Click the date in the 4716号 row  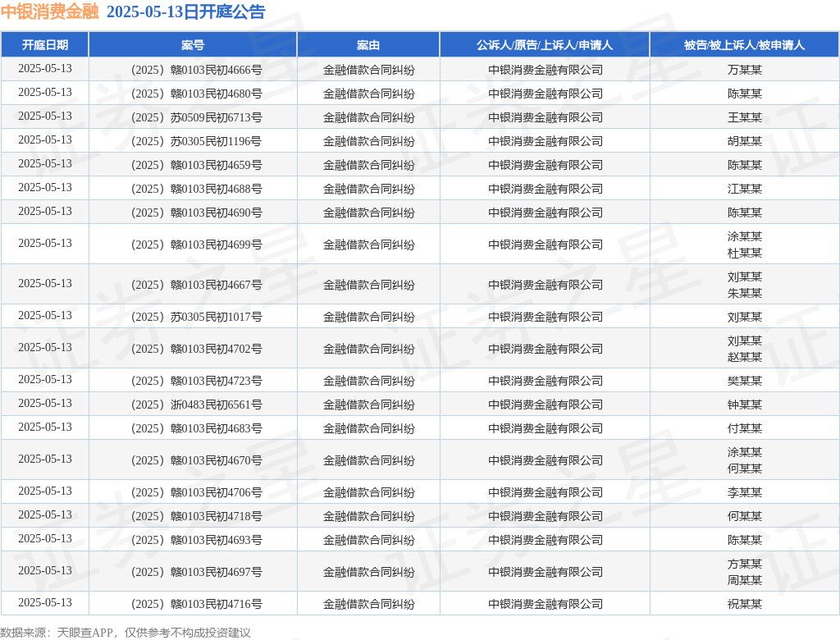click(45, 602)
